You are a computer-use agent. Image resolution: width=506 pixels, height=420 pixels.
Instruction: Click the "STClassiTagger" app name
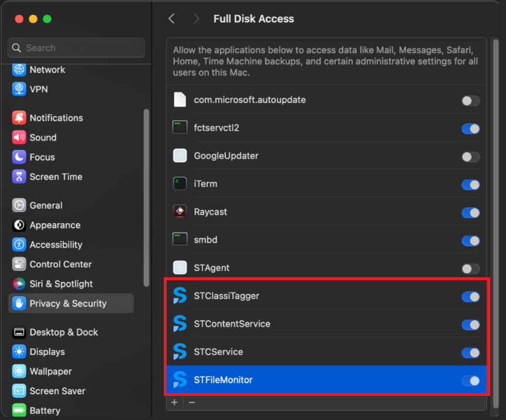(227, 295)
